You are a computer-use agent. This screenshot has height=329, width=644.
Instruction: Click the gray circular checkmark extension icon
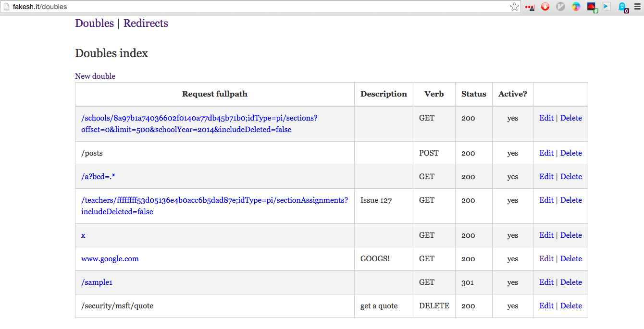[x=560, y=7]
